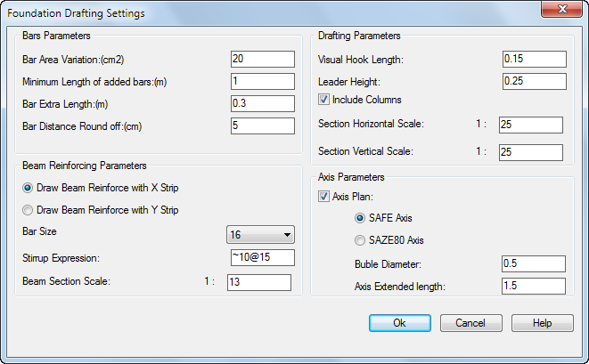Image resolution: width=589 pixels, height=364 pixels.
Task: Click the Bar Distance Round off field
Action: coord(263,125)
